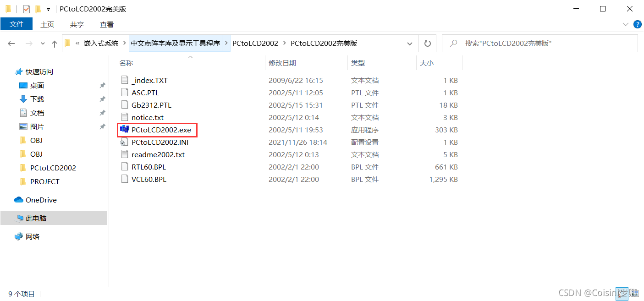This screenshot has height=301, width=644.
Task: Click the _index.TXT file icon
Action: (124, 80)
